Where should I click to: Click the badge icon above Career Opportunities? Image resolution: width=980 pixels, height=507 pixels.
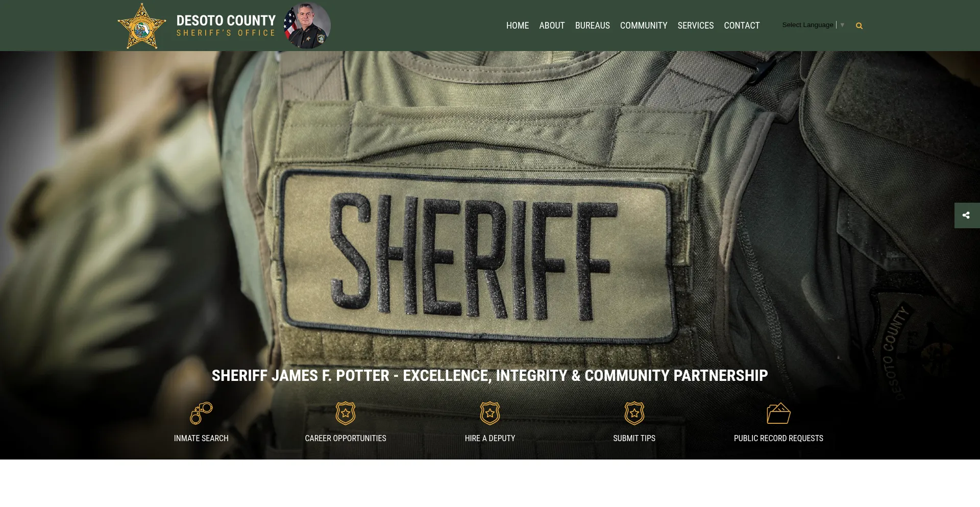(x=346, y=413)
